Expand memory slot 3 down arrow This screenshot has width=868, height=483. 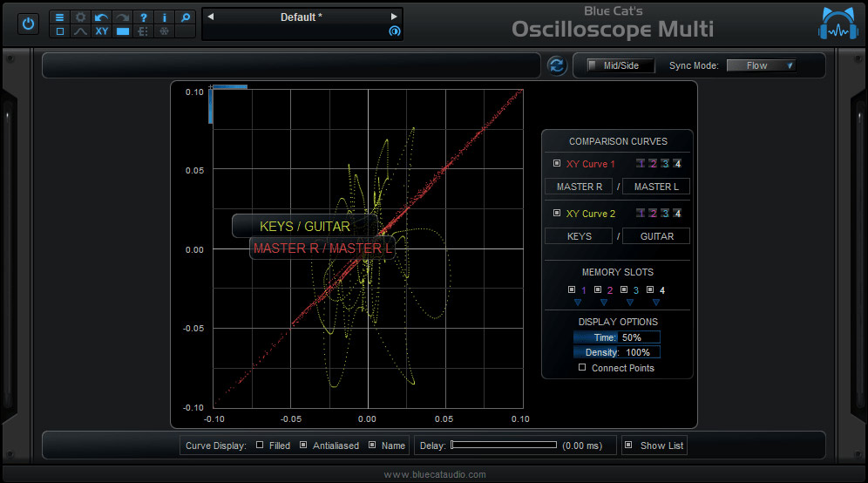629,303
